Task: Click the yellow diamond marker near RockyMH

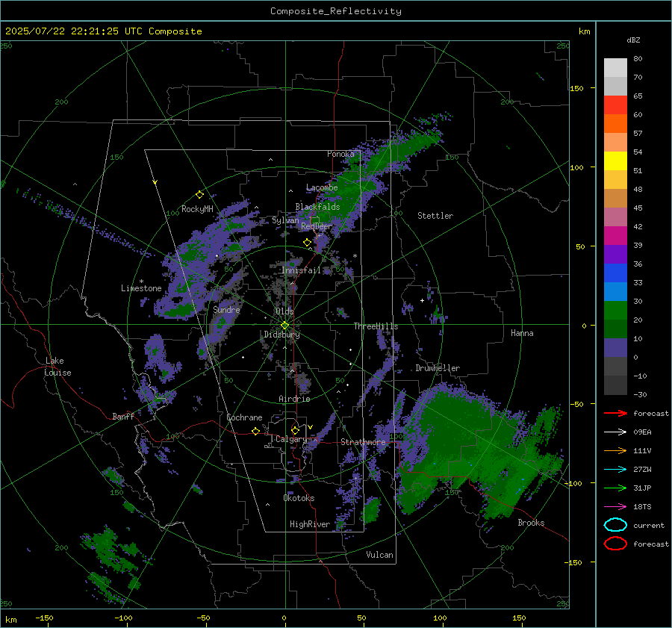Action: coord(199,195)
